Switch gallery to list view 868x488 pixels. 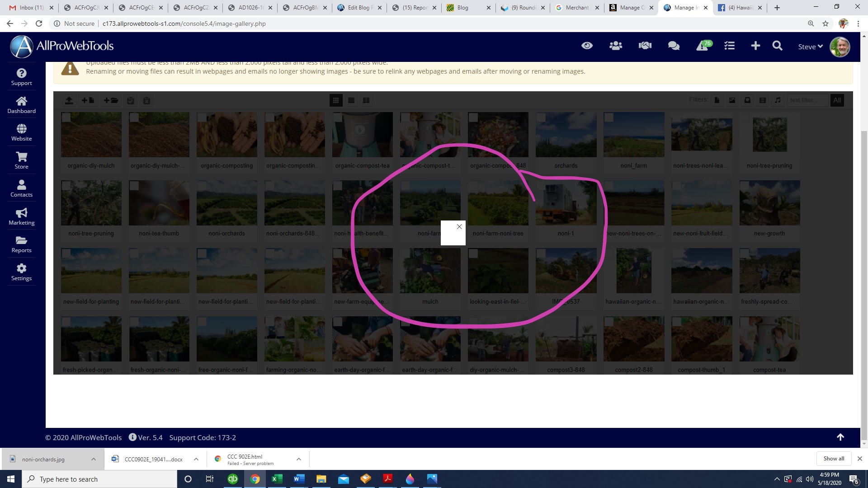tap(351, 100)
